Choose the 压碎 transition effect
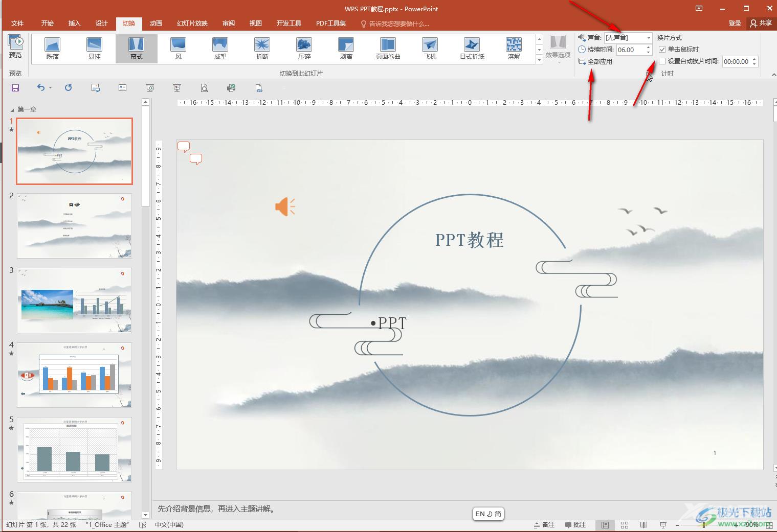 304,49
